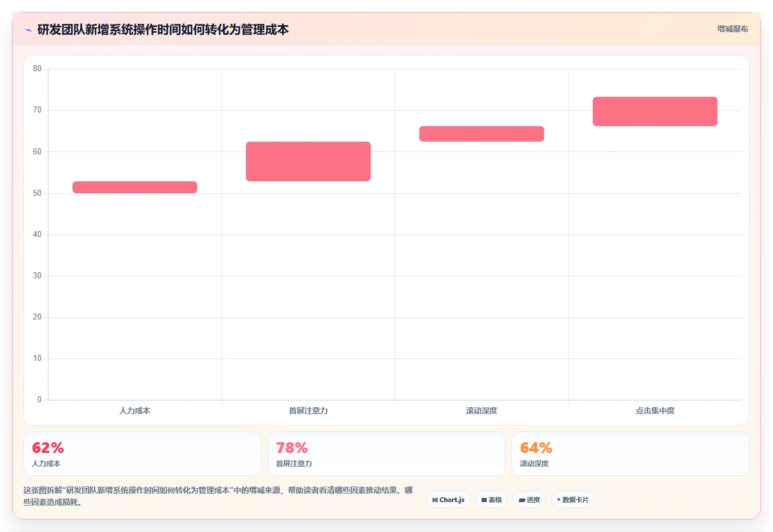Click the 人力成本 x-axis label
This screenshot has width=773, height=532.
click(x=135, y=411)
